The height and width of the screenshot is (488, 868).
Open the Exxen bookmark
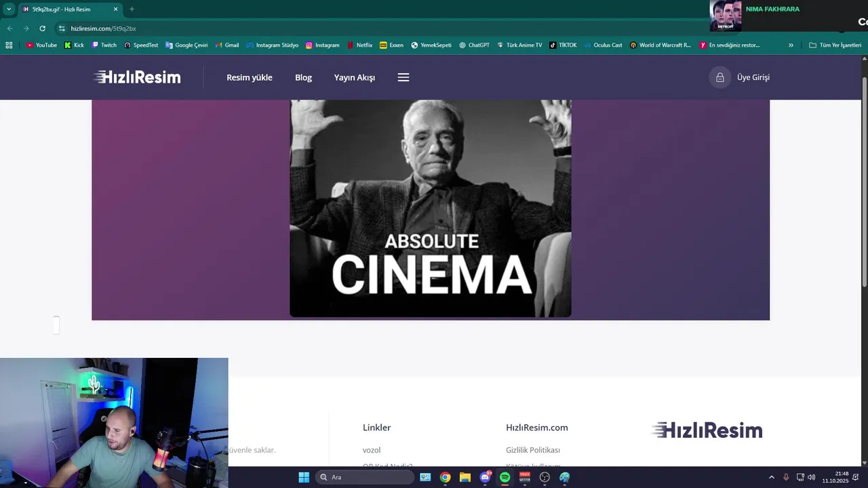coord(391,45)
